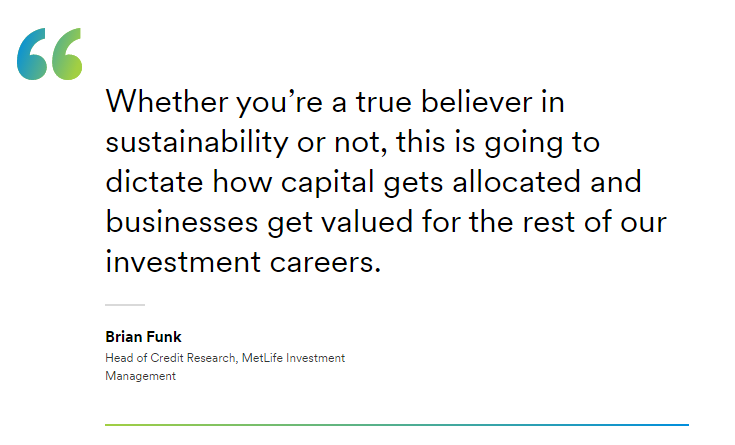Click the short gray divider above the name
This screenshot has width=735, height=445.
(125, 304)
